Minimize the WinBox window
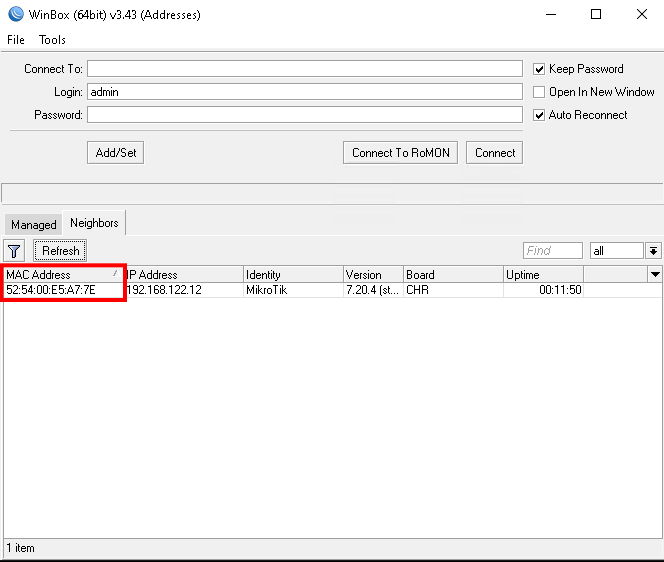Screen dimensions: 664x562 (x=551, y=14)
